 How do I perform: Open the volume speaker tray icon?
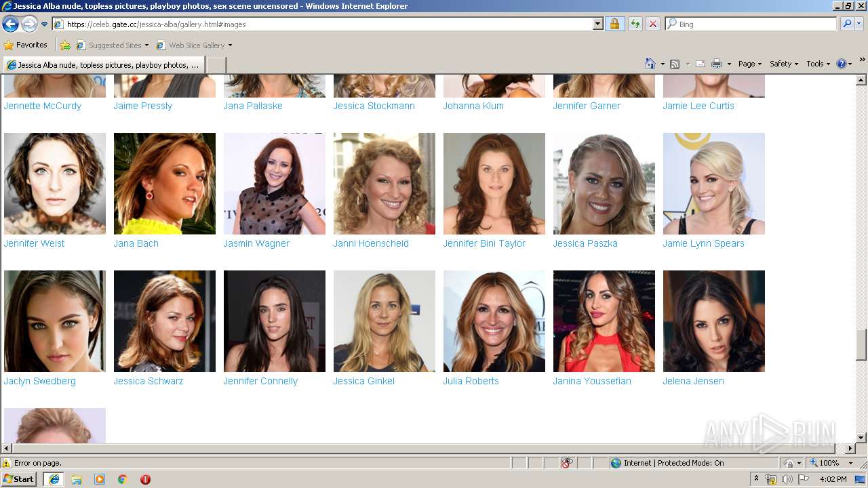click(x=787, y=479)
